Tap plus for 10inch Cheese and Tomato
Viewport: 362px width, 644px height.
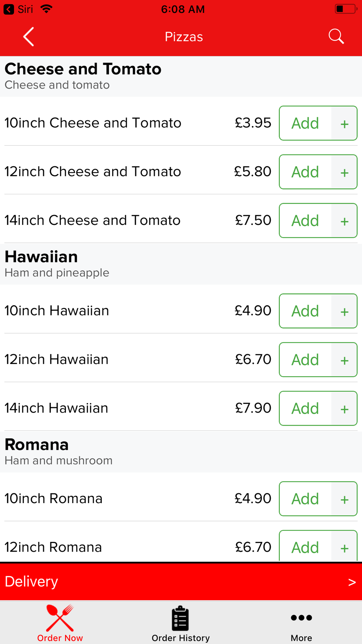tap(344, 124)
